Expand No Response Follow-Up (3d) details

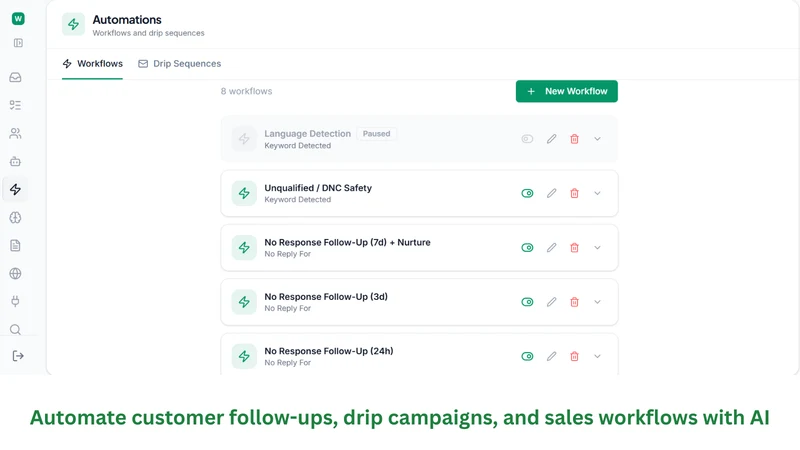coord(597,302)
